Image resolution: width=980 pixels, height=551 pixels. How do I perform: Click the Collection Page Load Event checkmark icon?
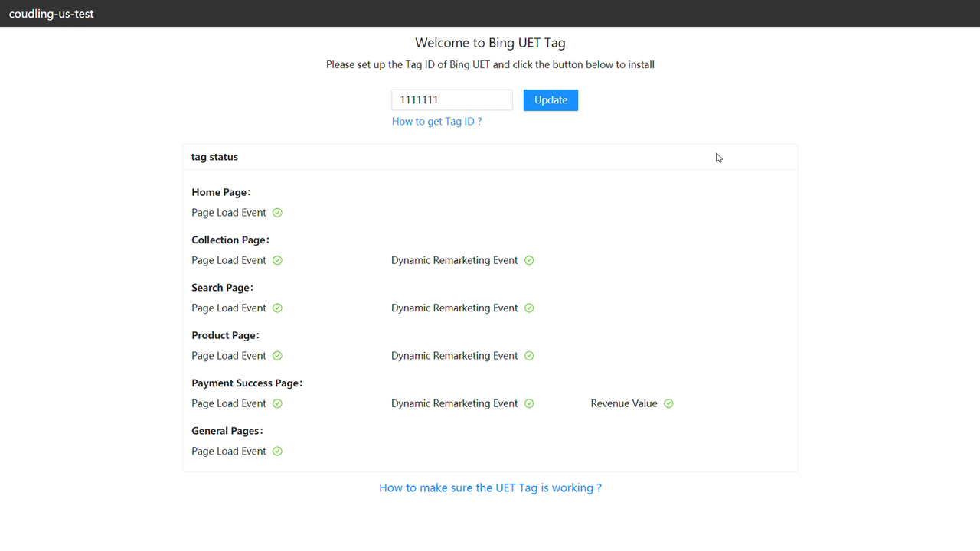tap(277, 260)
